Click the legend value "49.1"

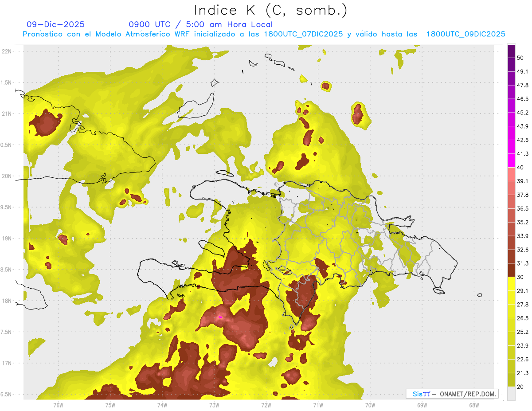(x=523, y=71)
